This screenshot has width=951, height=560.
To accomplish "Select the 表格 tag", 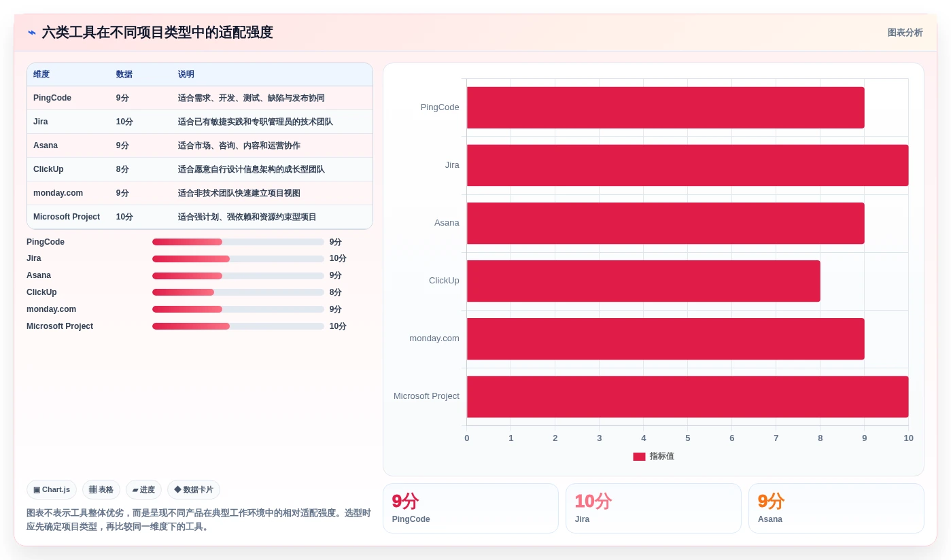I will (101, 489).
